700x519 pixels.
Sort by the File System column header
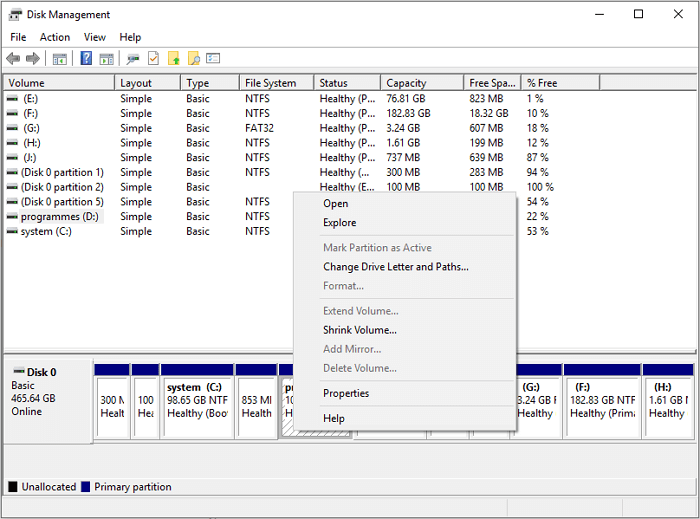tap(270, 83)
